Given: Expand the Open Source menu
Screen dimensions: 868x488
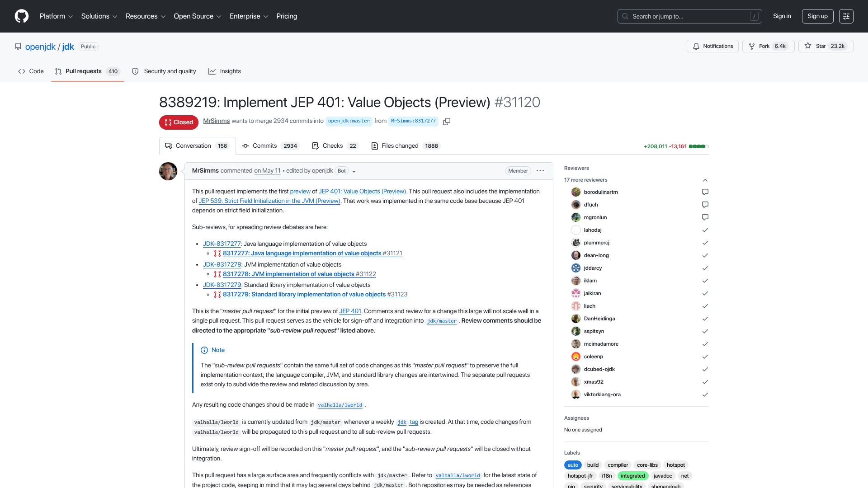Looking at the screenshot, I should coord(198,16).
